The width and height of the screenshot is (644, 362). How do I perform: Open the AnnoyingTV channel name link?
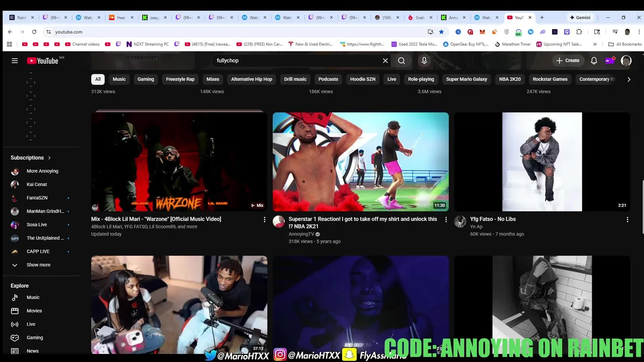tap(301, 234)
